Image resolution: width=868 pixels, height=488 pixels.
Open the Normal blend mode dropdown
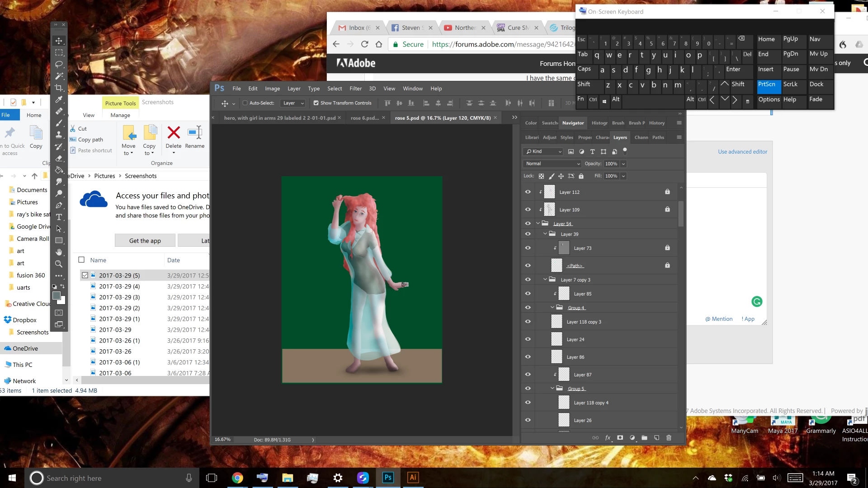(x=552, y=164)
